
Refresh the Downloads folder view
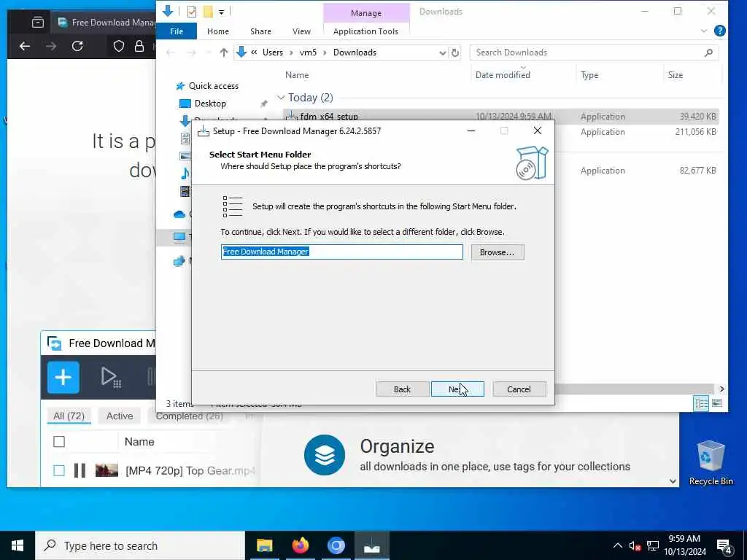tap(455, 52)
